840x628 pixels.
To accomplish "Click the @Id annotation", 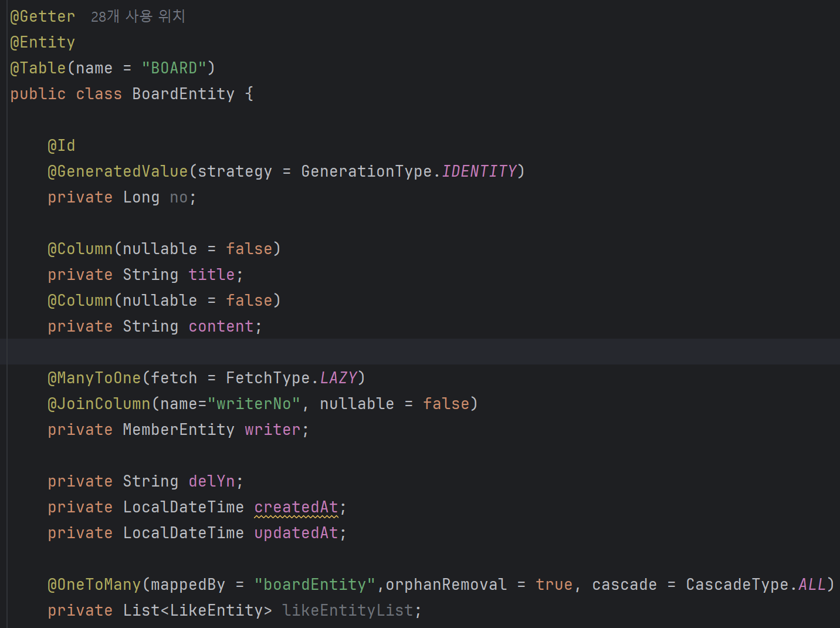I will pyautogui.click(x=62, y=146).
